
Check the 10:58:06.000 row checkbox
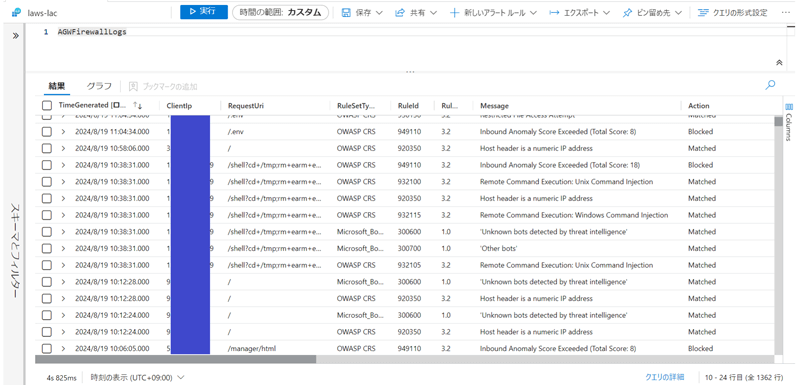click(47, 148)
